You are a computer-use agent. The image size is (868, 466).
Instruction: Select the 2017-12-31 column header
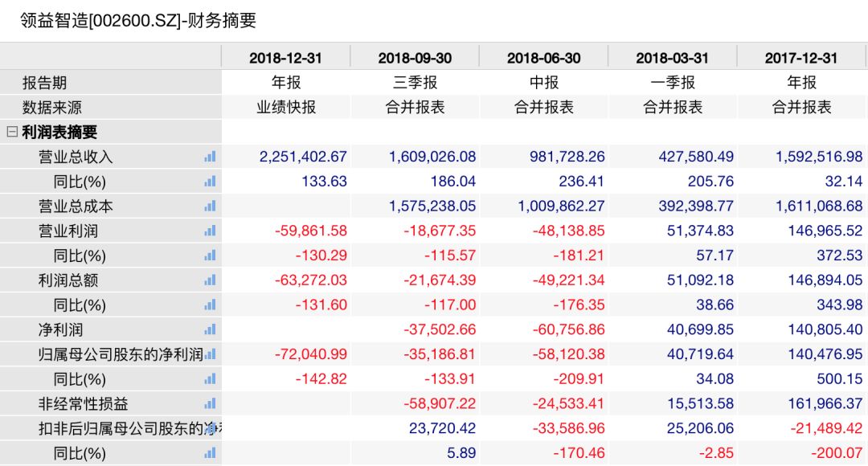801,58
